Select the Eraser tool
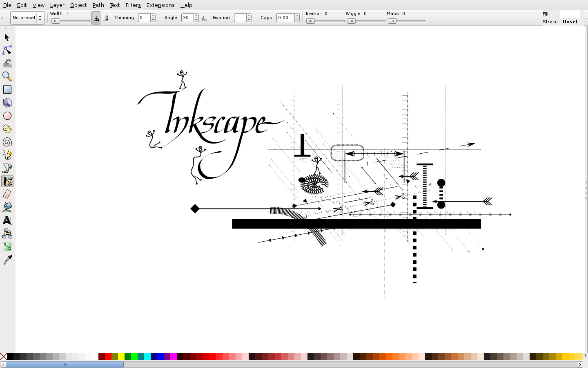Viewport: 588px width, 368px height. tap(7, 194)
